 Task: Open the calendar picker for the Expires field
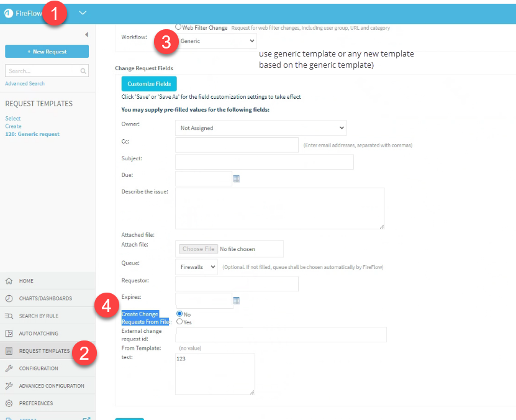pos(238,301)
